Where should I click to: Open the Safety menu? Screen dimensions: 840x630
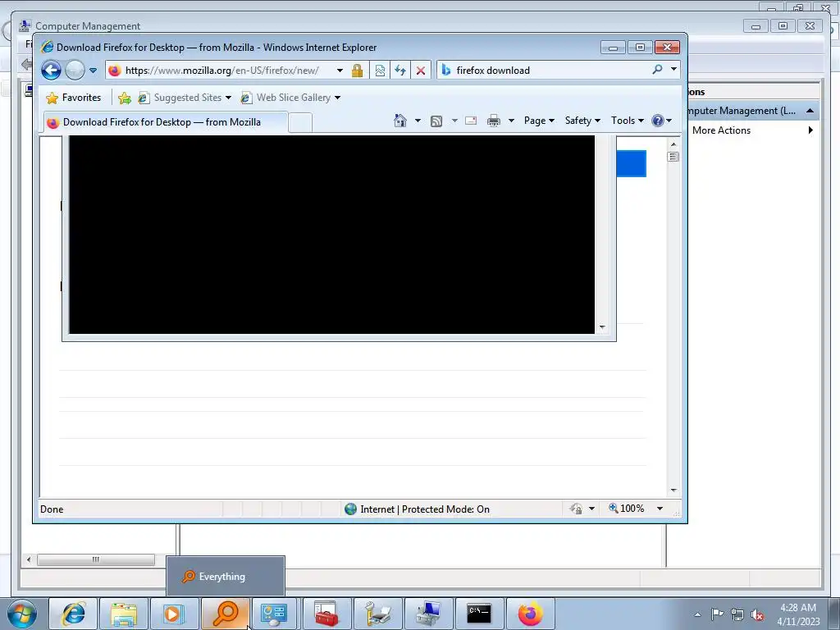[583, 121]
